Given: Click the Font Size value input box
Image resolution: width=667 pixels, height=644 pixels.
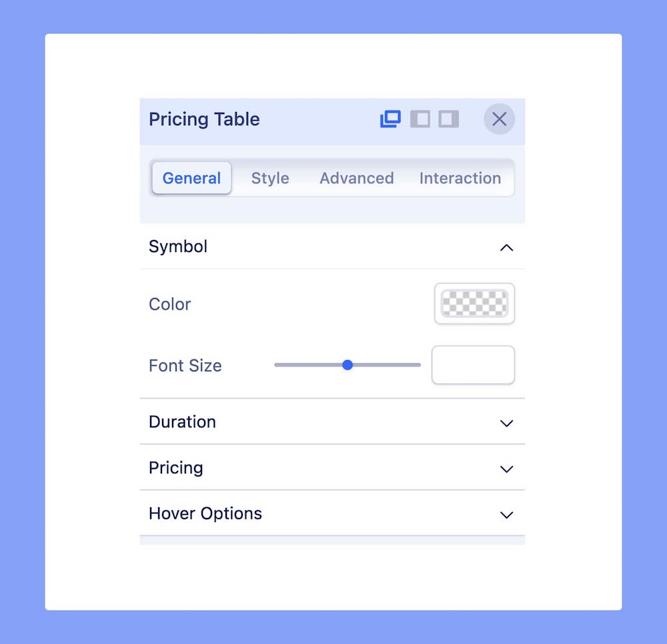Looking at the screenshot, I should point(473,365).
